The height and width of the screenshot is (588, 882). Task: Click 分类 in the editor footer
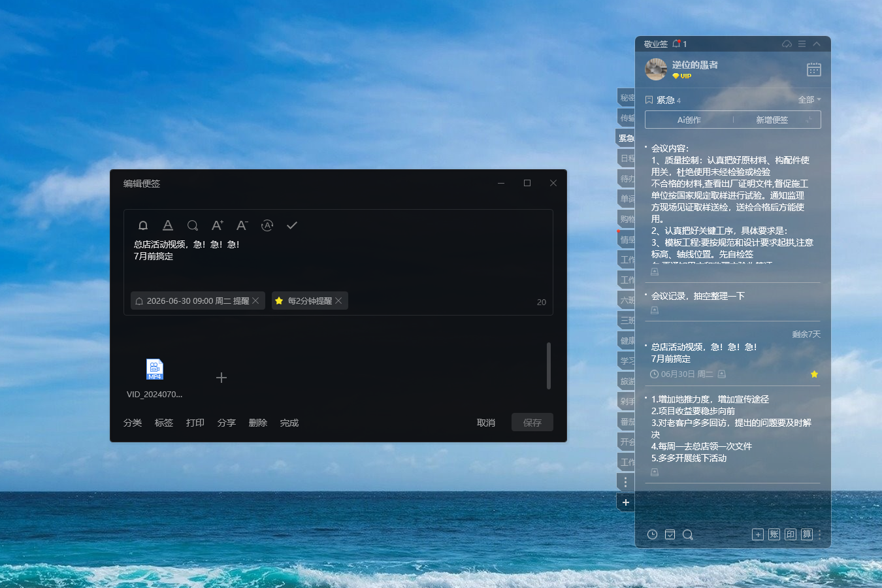tap(133, 423)
